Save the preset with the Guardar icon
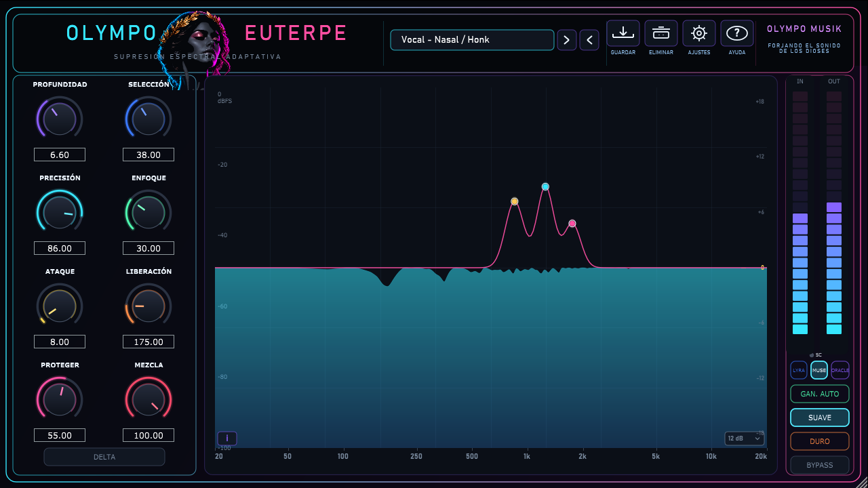Screen dimensions: 868x488 623,33
